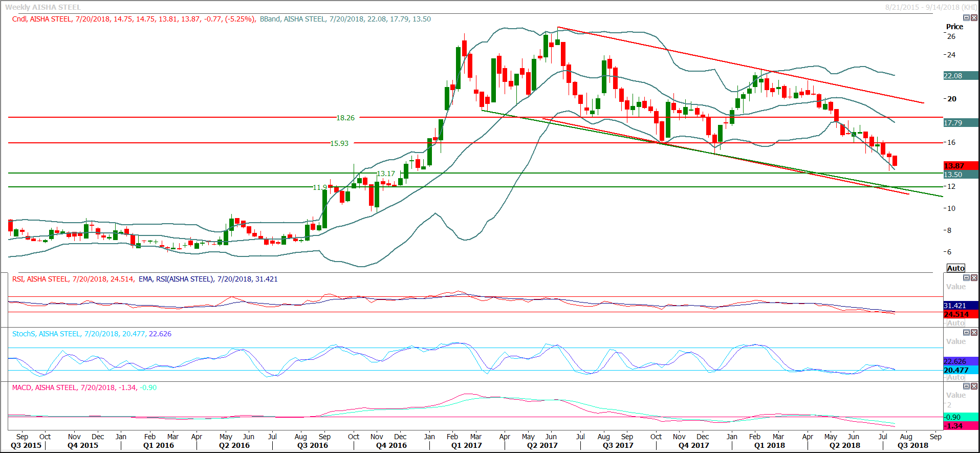The height and width of the screenshot is (453, 980).
Task: Minimize the StochS indicator pane
Action: click(x=966, y=333)
